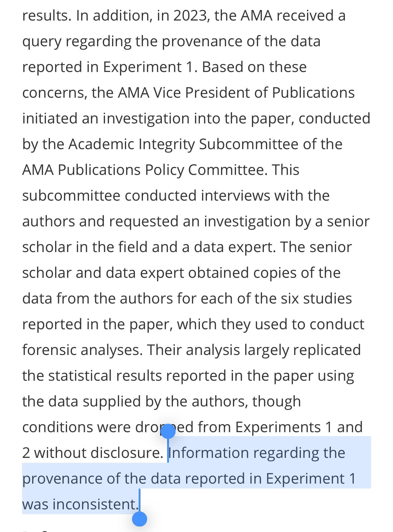Viewport: 393px width, 532px height.
Task: Tap the word "initiated" in the paragraph
Action: pos(50,118)
